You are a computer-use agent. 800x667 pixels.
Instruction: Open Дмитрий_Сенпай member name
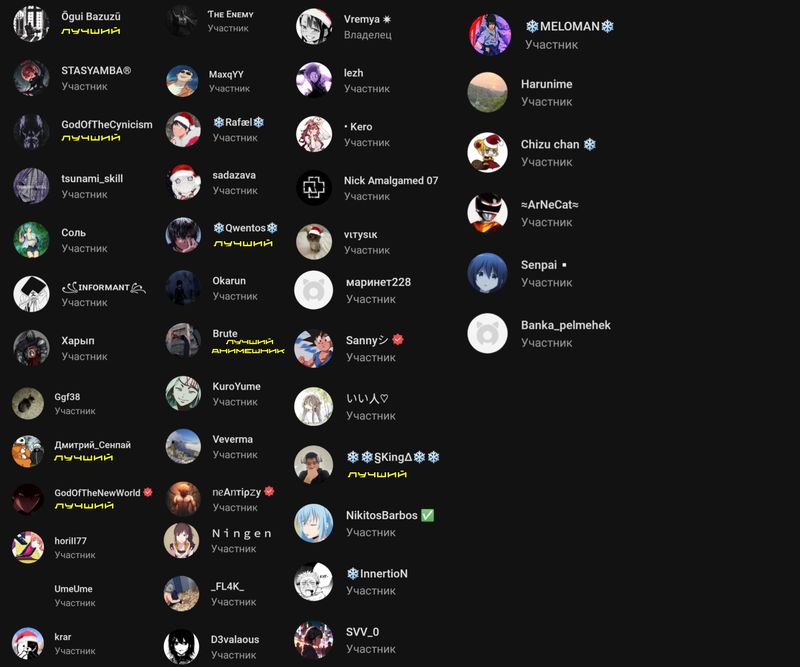click(x=92, y=444)
